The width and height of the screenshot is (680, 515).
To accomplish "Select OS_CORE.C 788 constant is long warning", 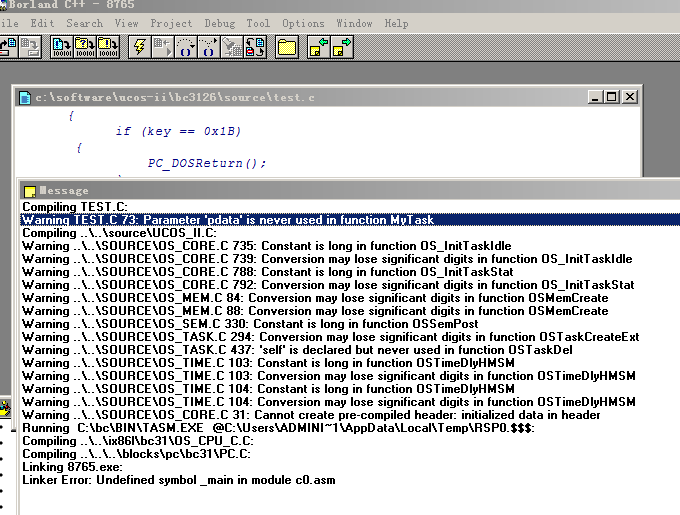I will [350, 272].
